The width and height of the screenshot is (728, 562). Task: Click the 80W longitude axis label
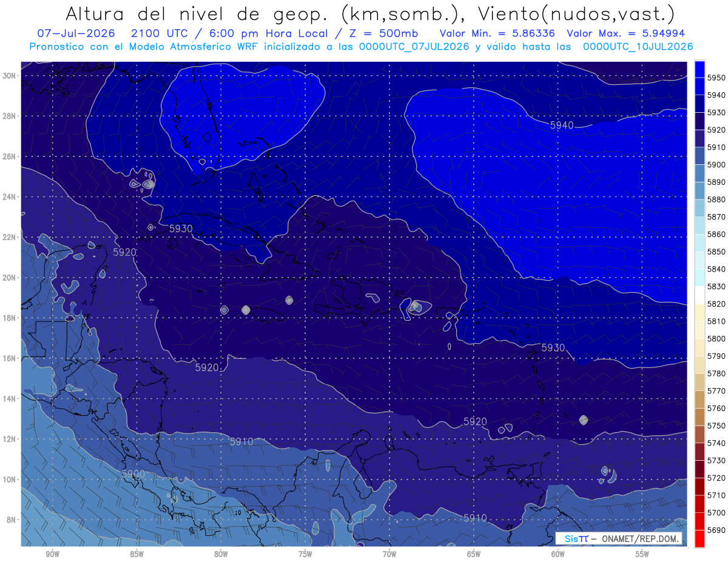click(221, 554)
